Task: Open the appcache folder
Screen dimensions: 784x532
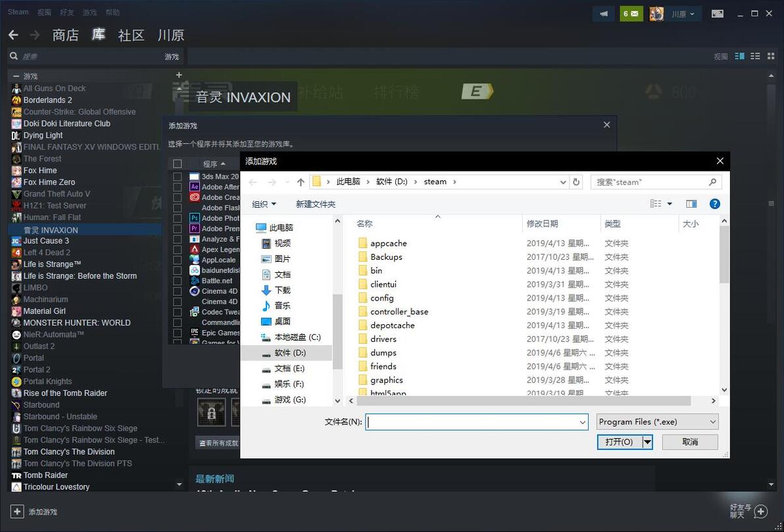Action: point(389,243)
